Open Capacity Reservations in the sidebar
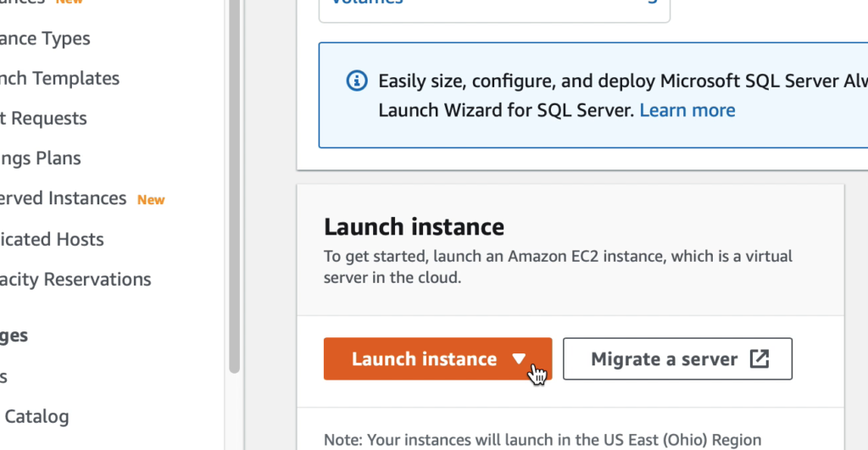This screenshot has height=450, width=868. [x=75, y=280]
